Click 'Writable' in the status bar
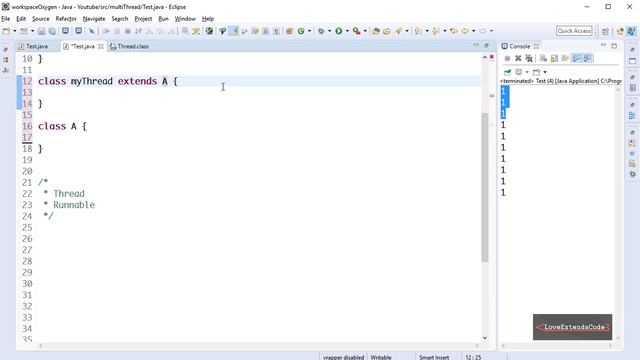Screen dimensions: 640x360 [381, 357]
